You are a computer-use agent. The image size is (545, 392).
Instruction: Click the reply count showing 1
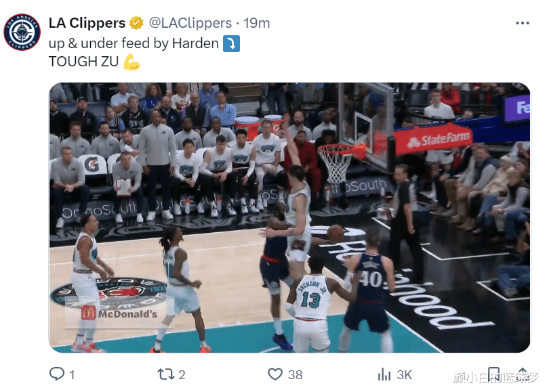click(x=72, y=374)
